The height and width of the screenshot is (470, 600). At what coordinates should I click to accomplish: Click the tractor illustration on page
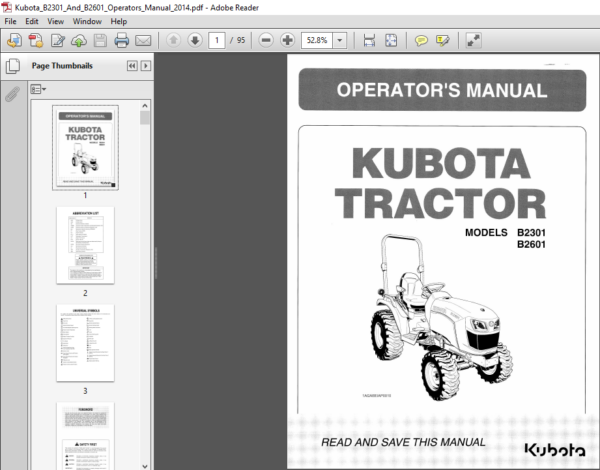tap(441, 317)
